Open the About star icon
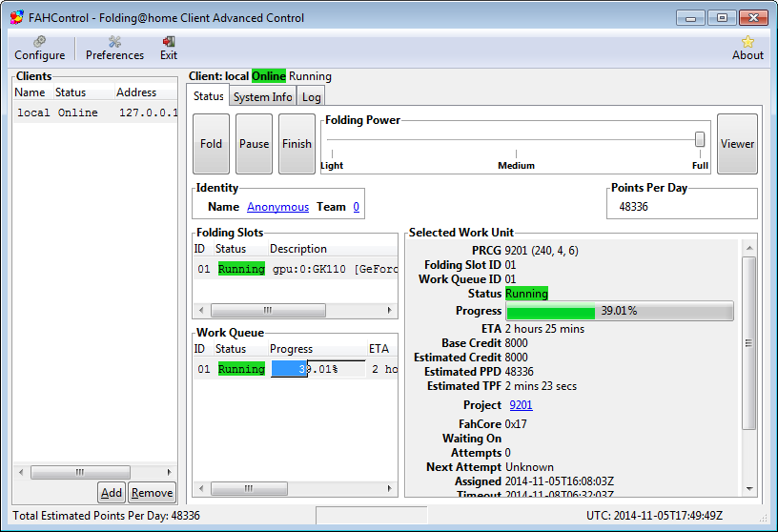Image resolution: width=778 pixels, height=532 pixels. pos(747,48)
